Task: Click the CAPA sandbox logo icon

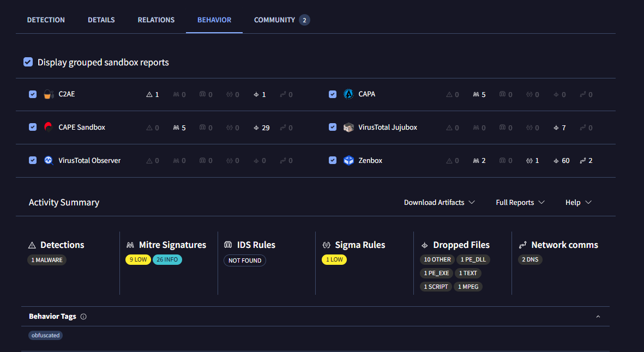Action: 348,94
